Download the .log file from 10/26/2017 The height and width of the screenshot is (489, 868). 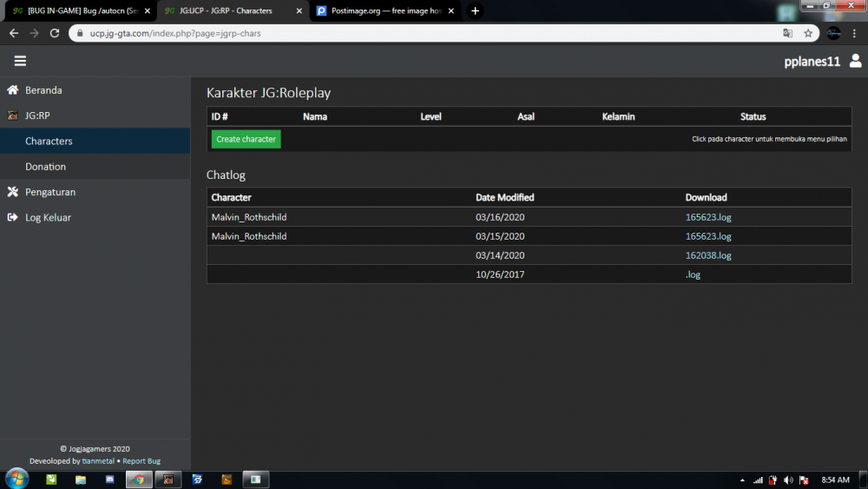click(x=693, y=274)
